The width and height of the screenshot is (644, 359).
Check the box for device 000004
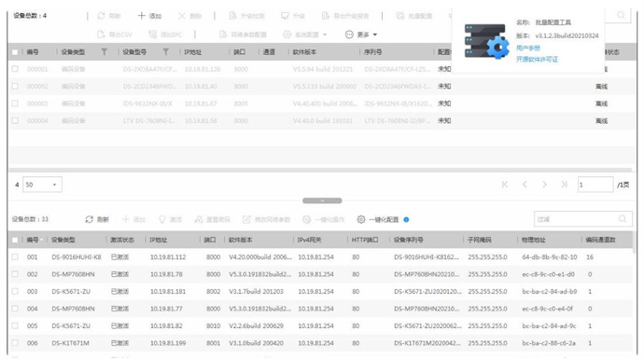tap(15, 121)
